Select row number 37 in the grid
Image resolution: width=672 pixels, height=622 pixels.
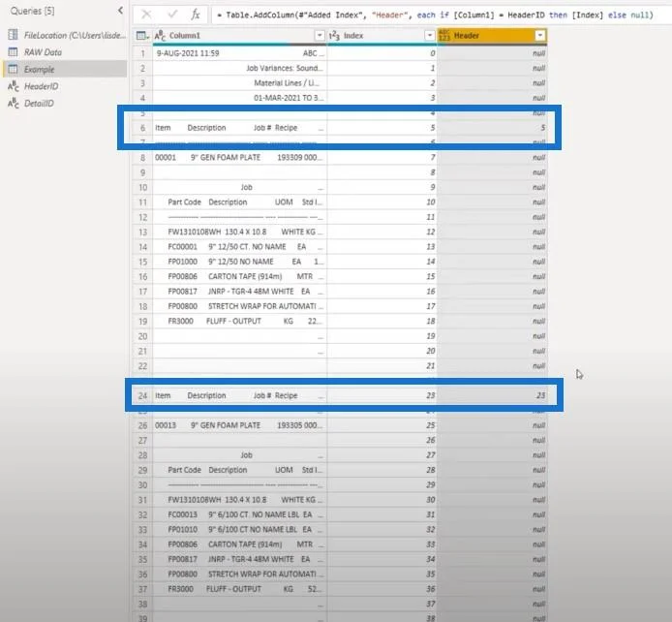click(x=142, y=589)
